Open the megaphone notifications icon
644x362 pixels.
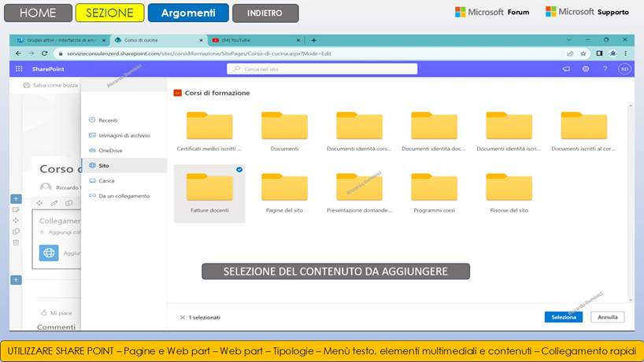[566, 69]
